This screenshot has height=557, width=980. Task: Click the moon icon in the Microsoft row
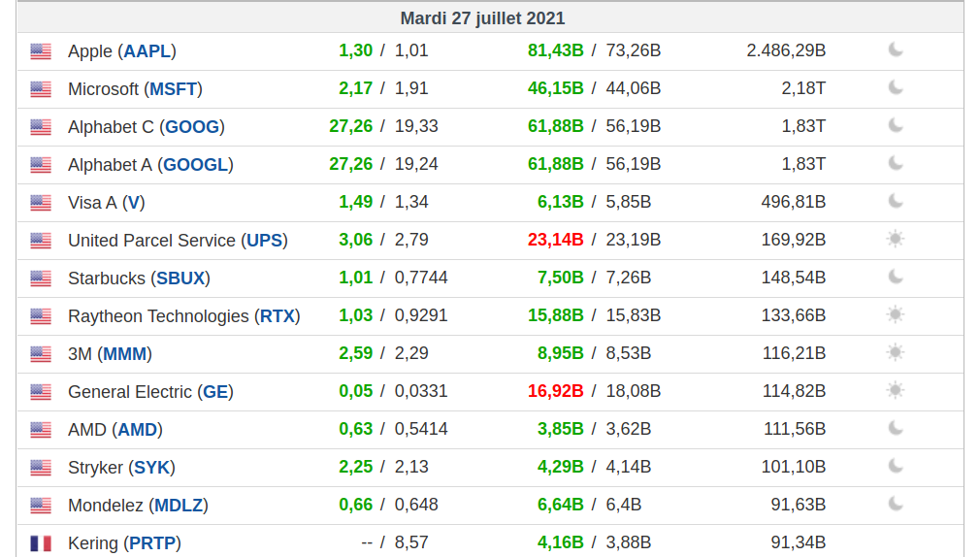point(896,87)
